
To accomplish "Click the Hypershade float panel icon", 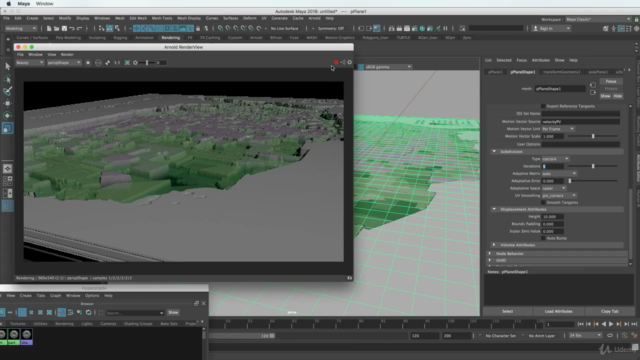I will (196, 303).
